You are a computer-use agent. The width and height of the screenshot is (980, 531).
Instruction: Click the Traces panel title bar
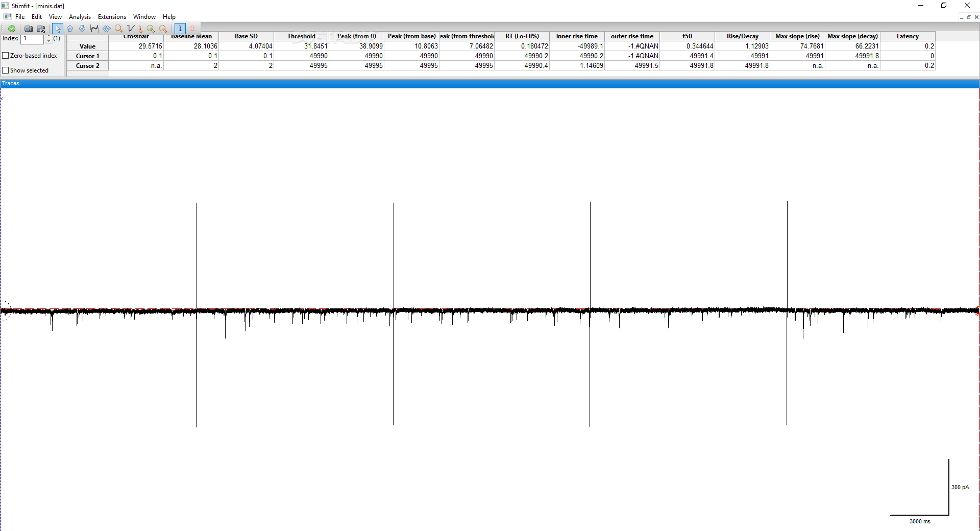[490, 83]
